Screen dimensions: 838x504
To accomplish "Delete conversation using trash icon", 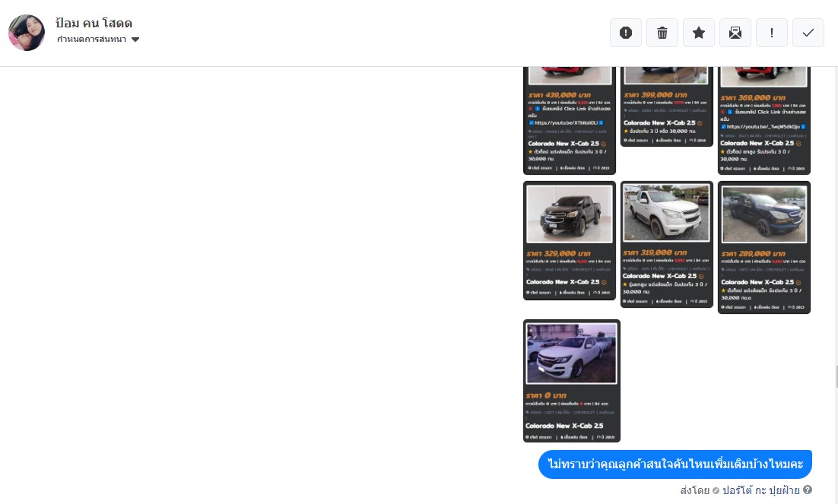I will coord(662,33).
